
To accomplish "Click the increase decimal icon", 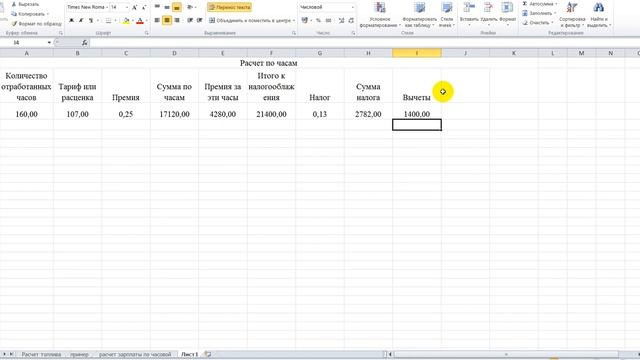I will coord(341,20).
